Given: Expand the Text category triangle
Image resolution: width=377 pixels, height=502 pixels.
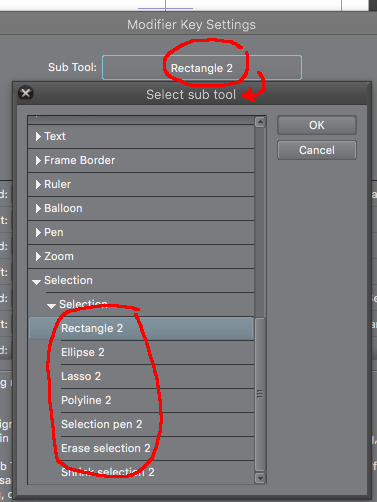Looking at the screenshot, I should point(38,136).
